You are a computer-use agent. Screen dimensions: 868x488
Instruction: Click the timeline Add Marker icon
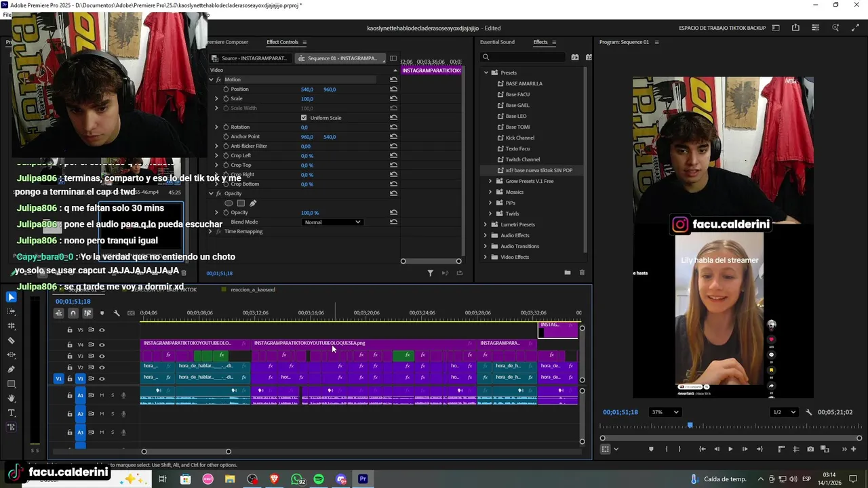(x=102, y=313)
